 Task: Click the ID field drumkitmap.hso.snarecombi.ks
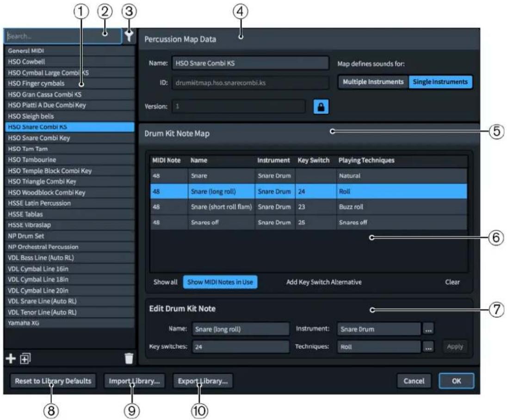point(250,83)
